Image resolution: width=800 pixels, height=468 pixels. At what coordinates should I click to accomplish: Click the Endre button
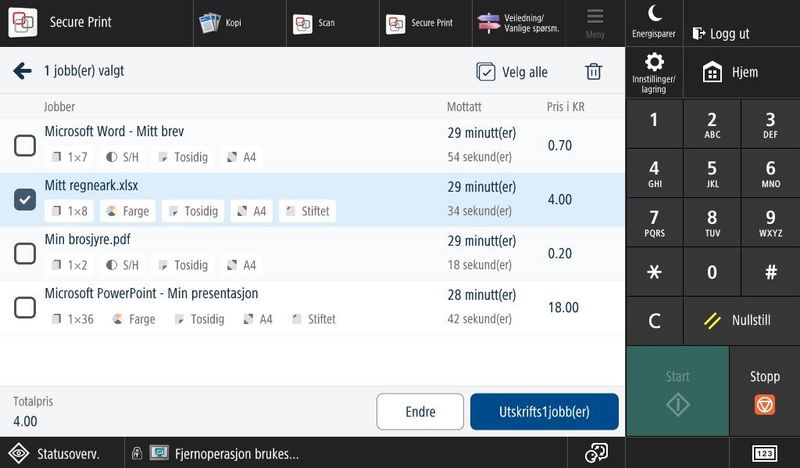(420, 411)
